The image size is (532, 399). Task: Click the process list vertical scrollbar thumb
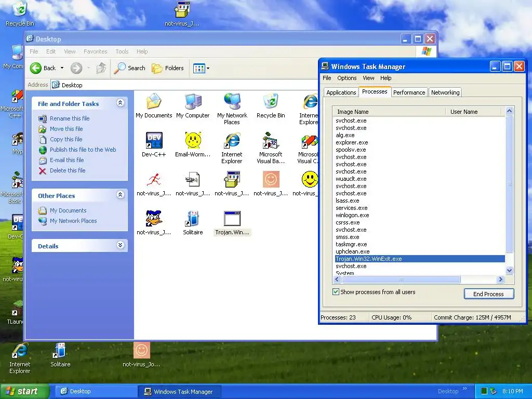[509, 184]
